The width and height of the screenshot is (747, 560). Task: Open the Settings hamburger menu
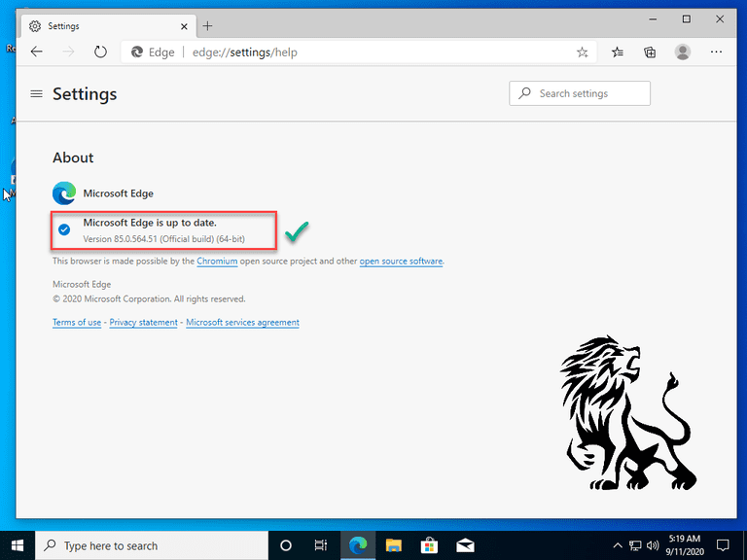[36, 93]
